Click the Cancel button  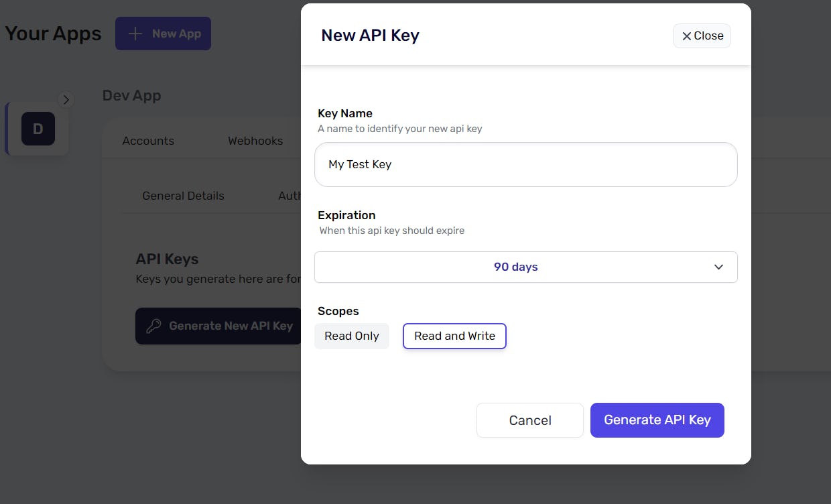(x=529, y=420)
